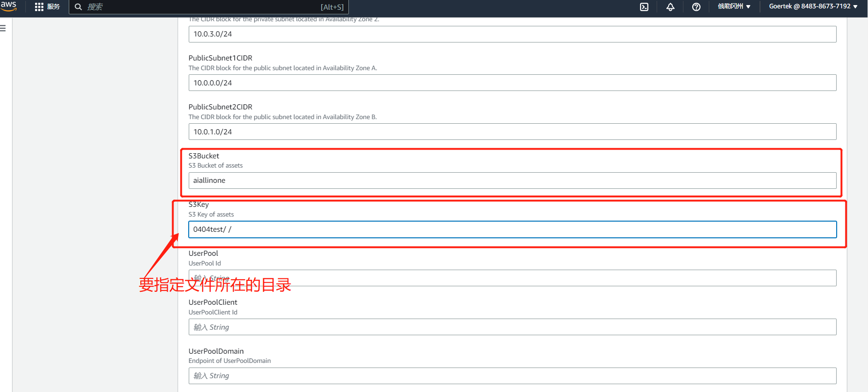Click the S3Bucket field containing aiallinone
The height and width of the screenshot is (392, 868).
pos(512,181)
